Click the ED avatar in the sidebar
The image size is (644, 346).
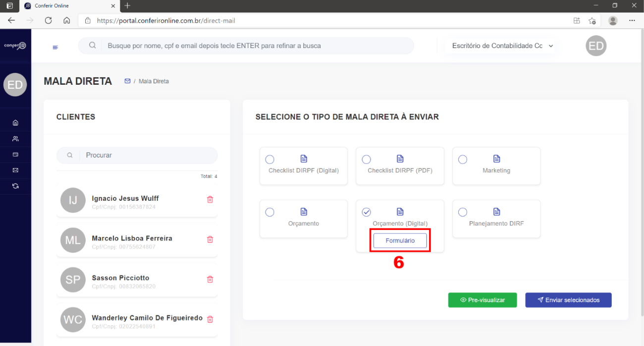15,85
